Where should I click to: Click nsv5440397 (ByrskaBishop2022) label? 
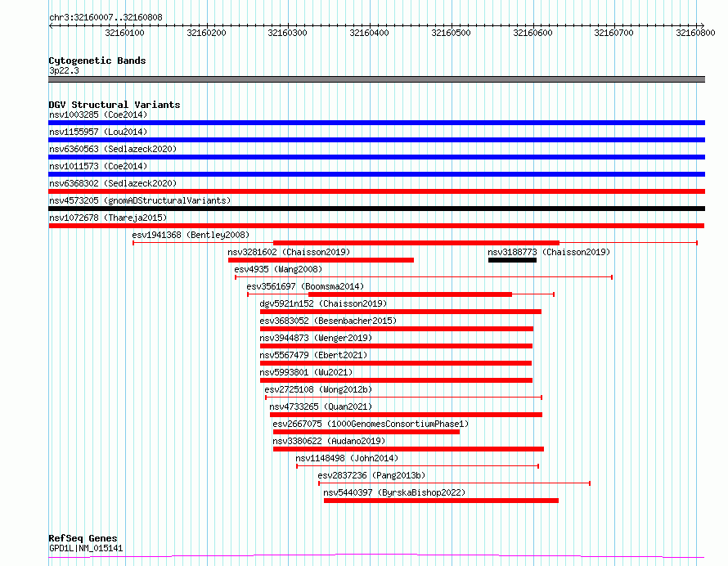[x=394, y=492]
